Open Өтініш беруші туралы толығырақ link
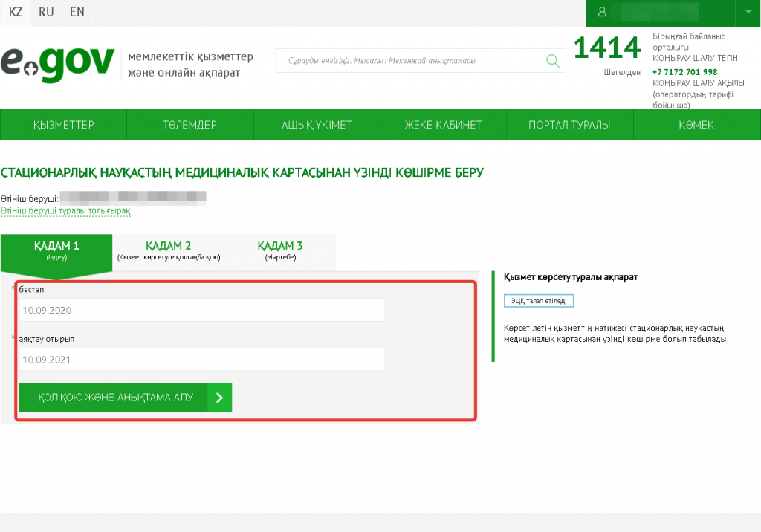The image size is (761, 532). [x=65, y=211]
